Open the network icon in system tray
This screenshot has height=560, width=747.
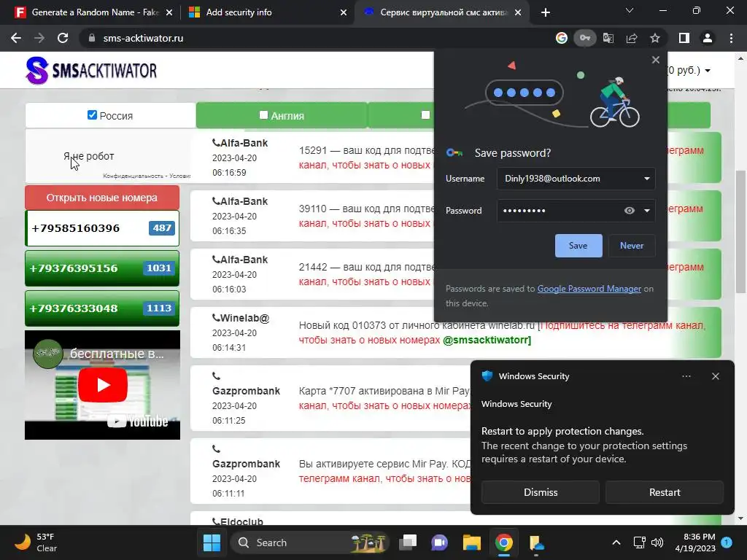tap(639, 542)
